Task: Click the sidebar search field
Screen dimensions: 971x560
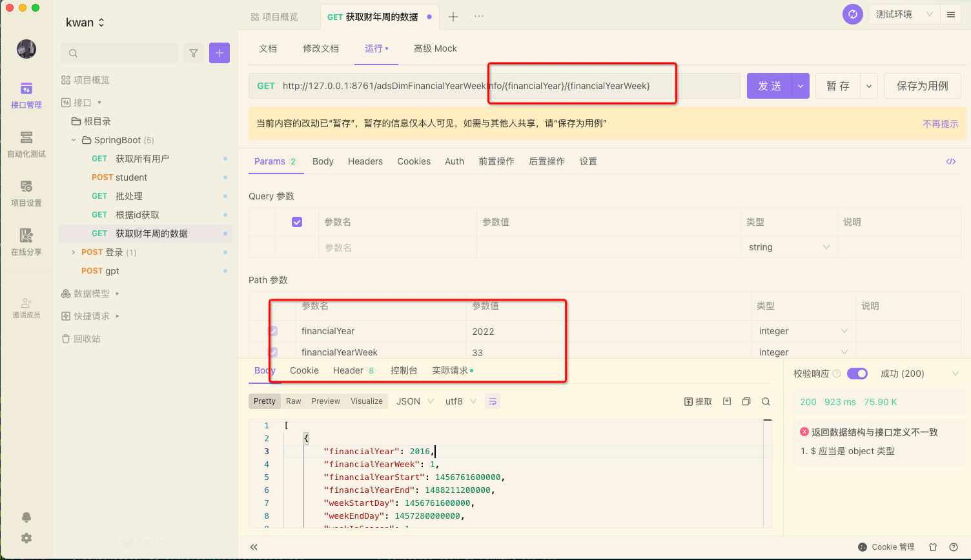Action: click(119, 53)
